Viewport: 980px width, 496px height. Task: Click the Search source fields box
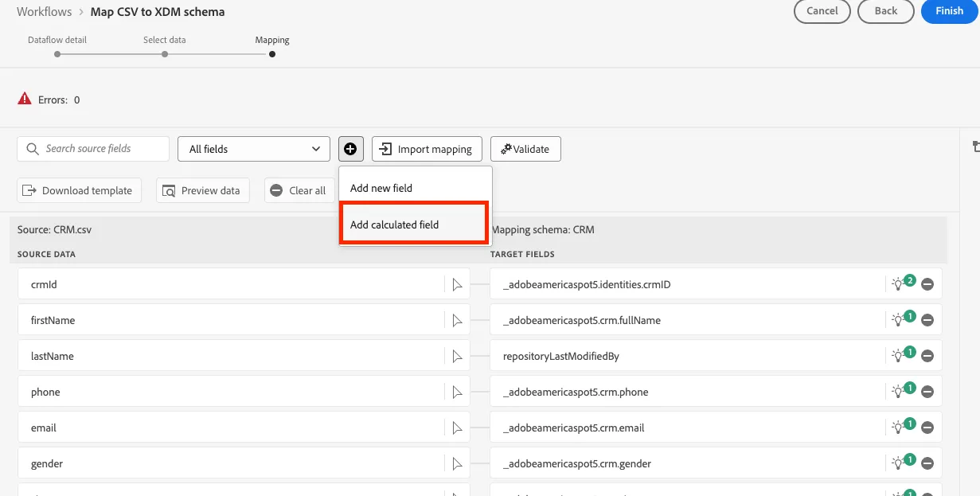(93, 149)
